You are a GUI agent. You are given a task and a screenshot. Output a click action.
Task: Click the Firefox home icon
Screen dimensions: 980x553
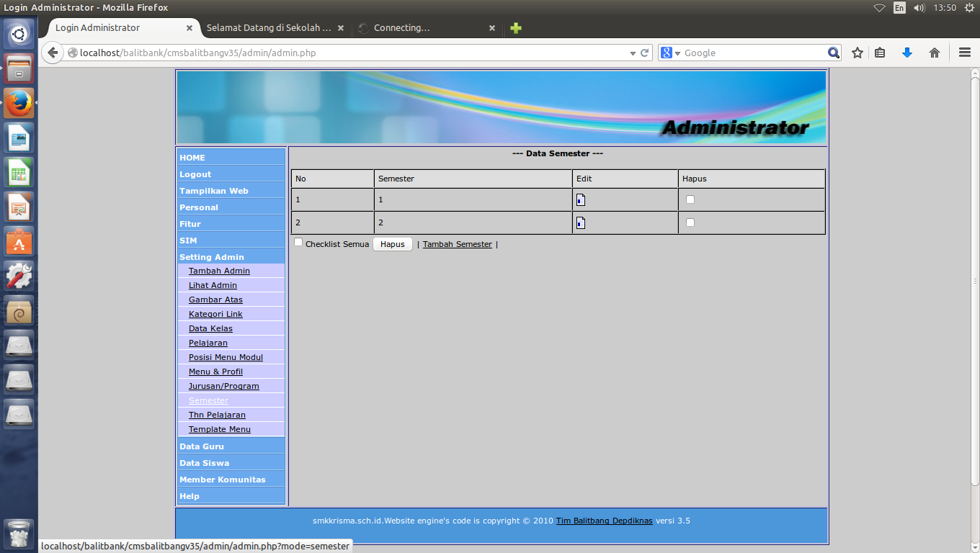tap(935, 52)
